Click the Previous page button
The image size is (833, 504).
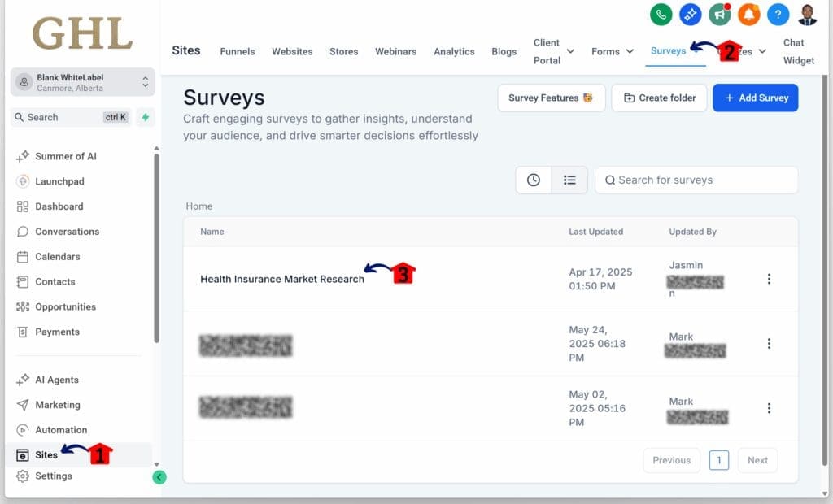click(672, 460)
